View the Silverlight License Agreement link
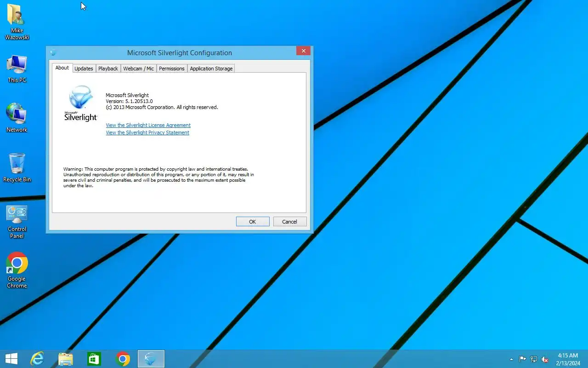 click(x=148, y=125)
